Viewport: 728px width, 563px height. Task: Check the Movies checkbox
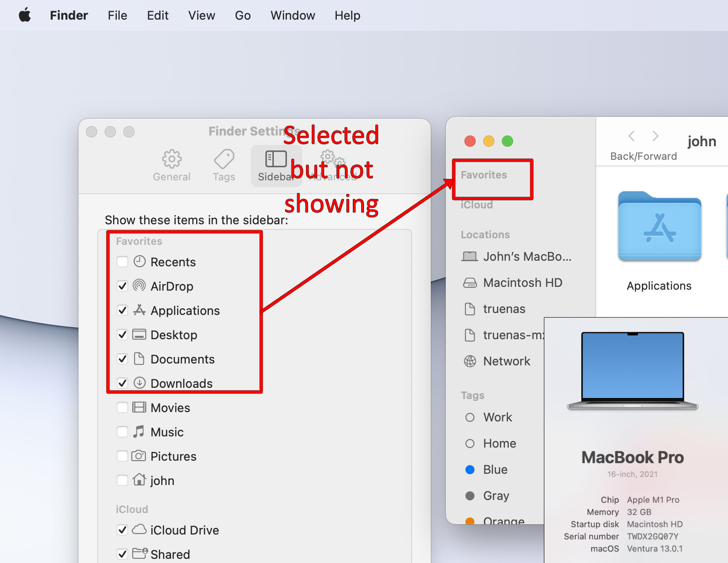click(x=122, y=407)
